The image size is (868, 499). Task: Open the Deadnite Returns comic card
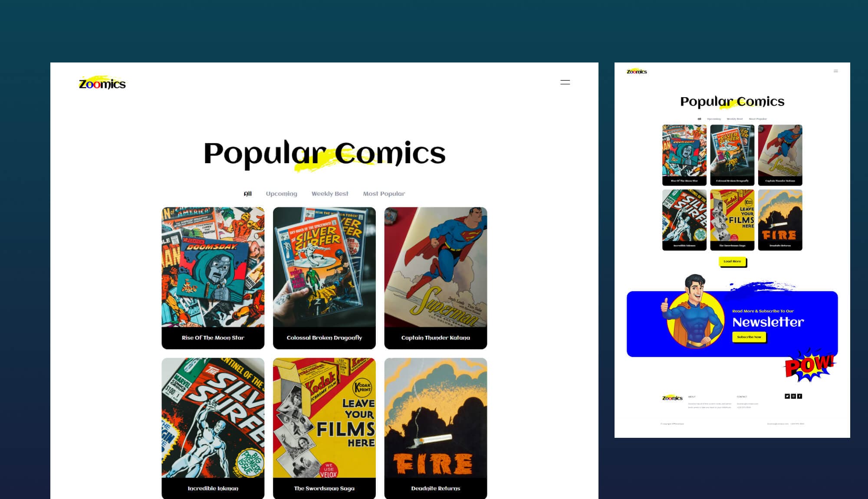click(436, 428)
